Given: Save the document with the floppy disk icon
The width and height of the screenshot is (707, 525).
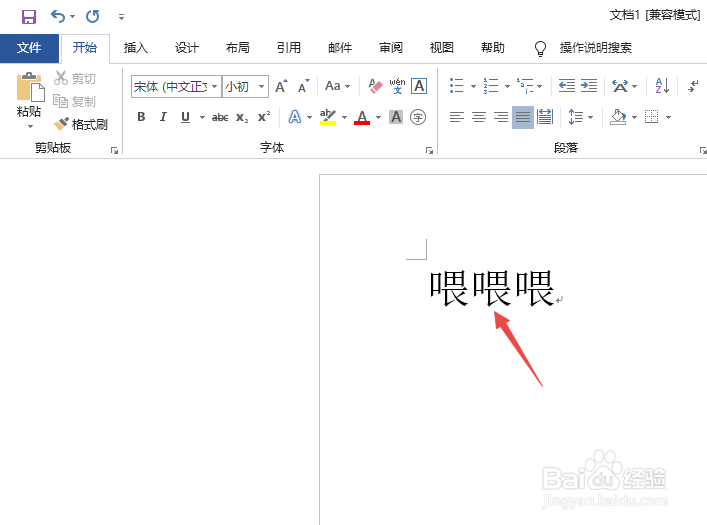Looking at the screenshot, I should click(29, 17).
